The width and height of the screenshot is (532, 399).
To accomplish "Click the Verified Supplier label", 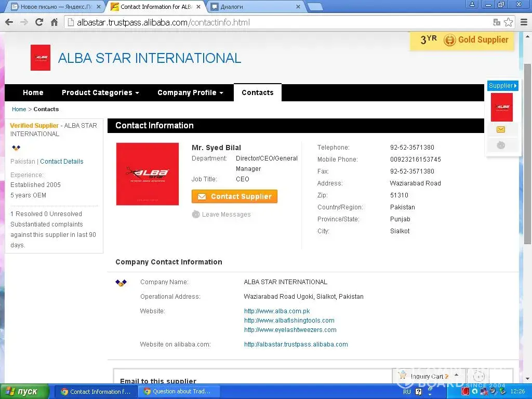I will (x=34, y=126).
